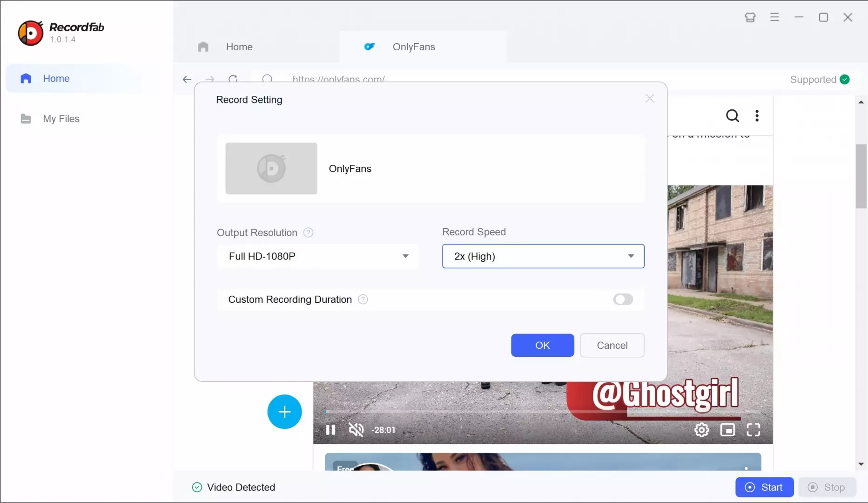
Task: Click the Cancel button in the dialog
Action: pos(612,346)
